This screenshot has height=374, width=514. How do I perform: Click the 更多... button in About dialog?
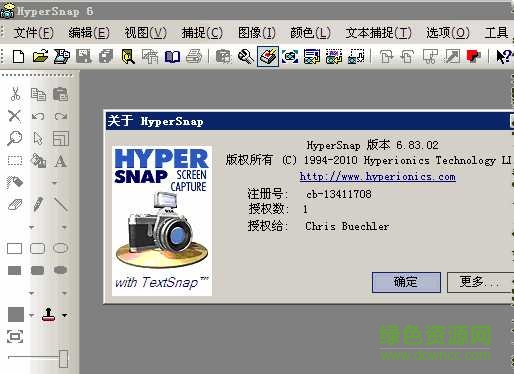pyautogui.click(x=480, y=282)
